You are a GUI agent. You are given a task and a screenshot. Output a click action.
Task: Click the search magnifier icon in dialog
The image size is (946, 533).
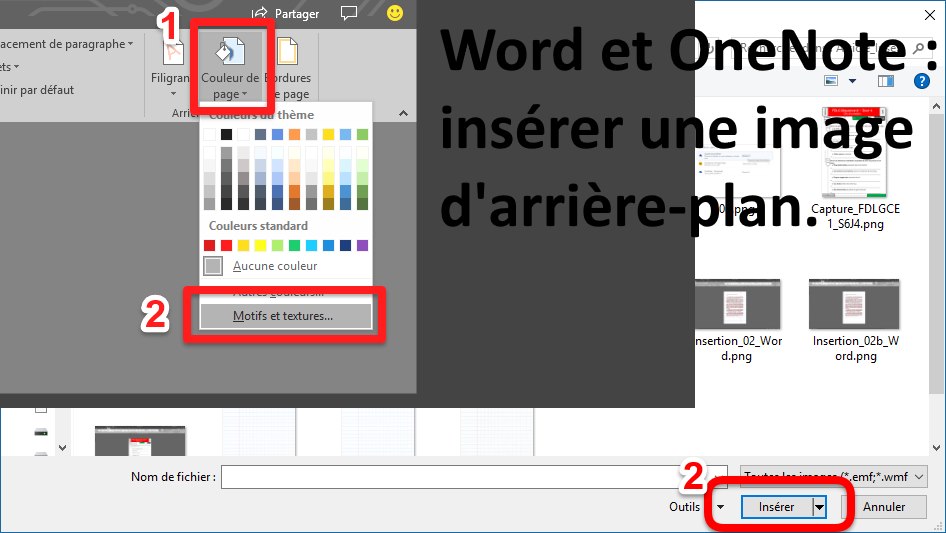click(x=918, y=48)
